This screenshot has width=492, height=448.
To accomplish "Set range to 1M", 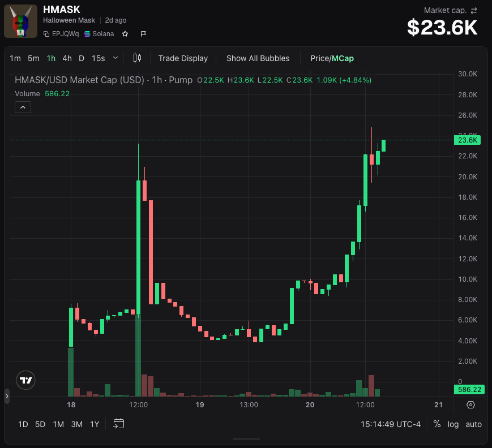I will tap(58, 424).
